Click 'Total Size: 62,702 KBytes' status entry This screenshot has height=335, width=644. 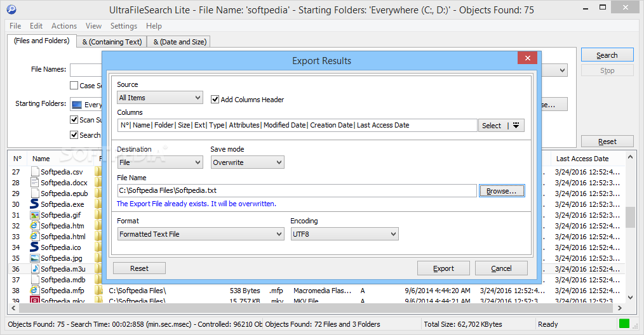click(463, 324)
